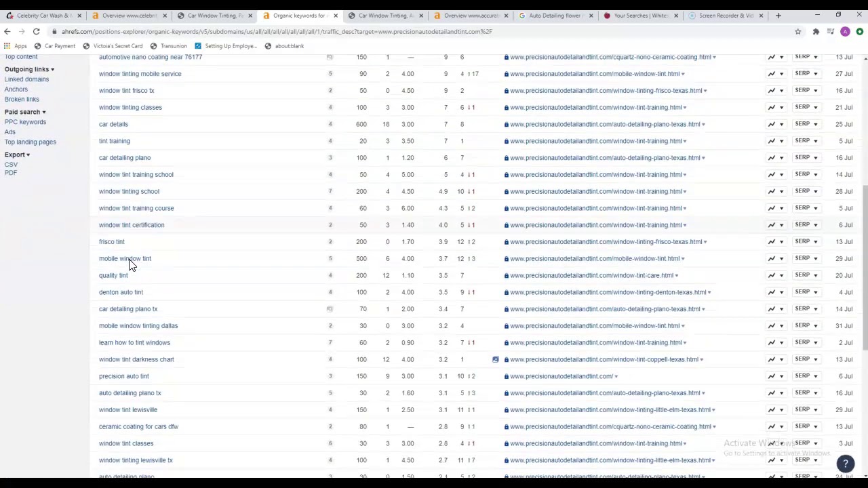Open the position history chart for 'frisco tint'
This screenshot has height=488, width=868.
click(775, 241)
